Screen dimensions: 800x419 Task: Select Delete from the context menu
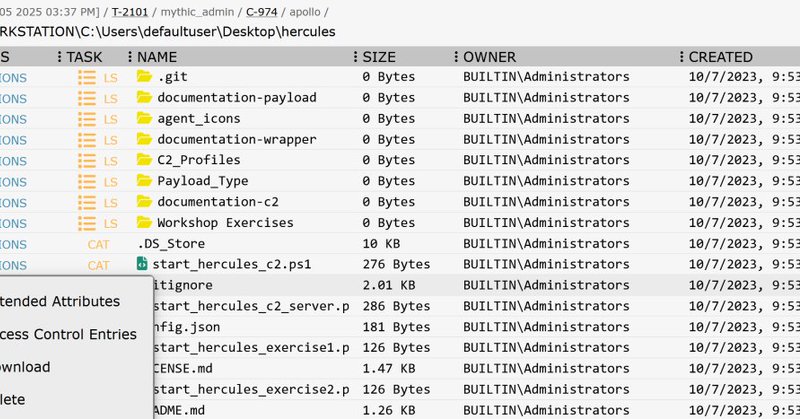(x=13, y=400)
